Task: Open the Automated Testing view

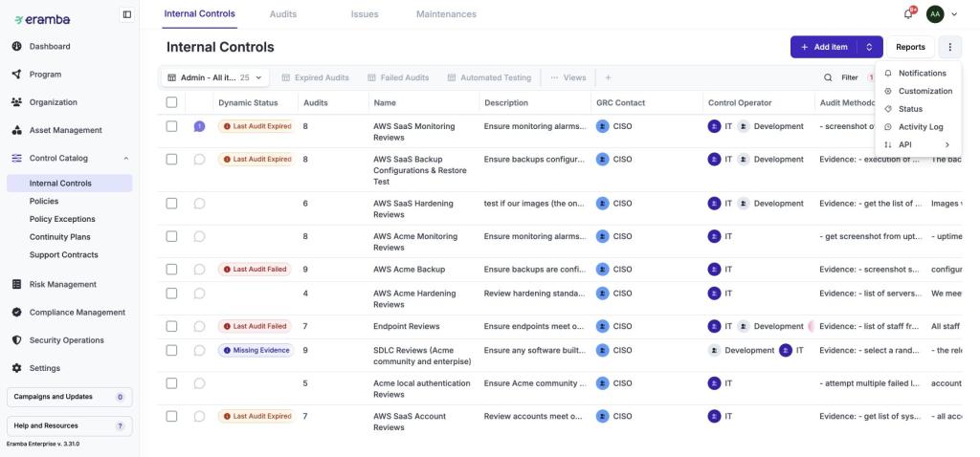Action: 489,77
